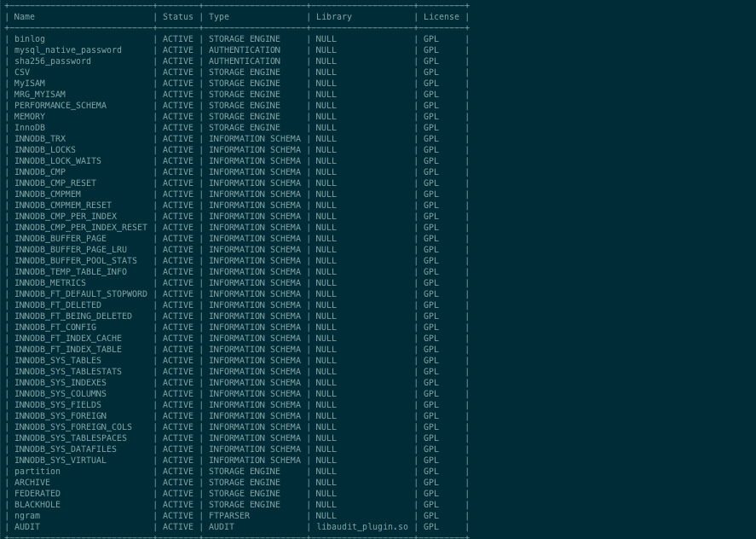Click the 'INNODB_LOCK_WAITS' entry
Viewport: 756px width, 539px height.
coord(58,161)
